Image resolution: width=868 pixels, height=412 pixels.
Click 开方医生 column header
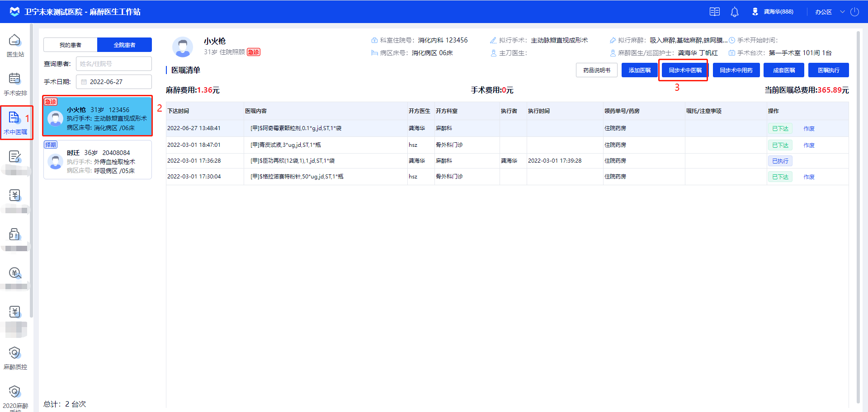[419, 111]
